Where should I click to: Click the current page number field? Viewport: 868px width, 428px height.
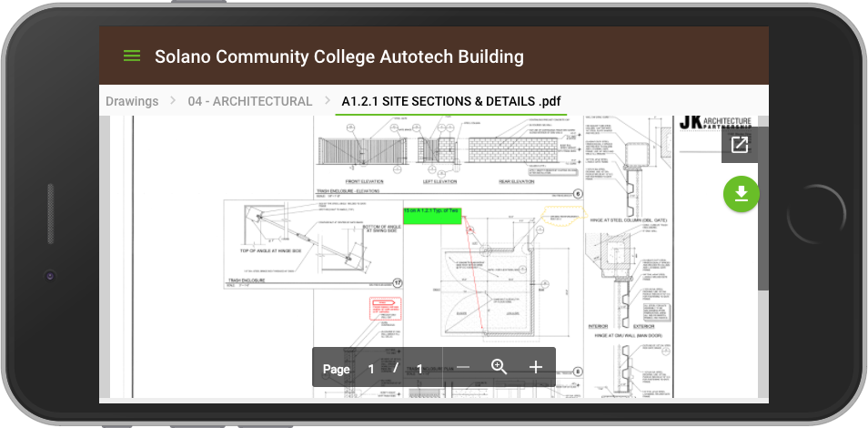(371, 369)
